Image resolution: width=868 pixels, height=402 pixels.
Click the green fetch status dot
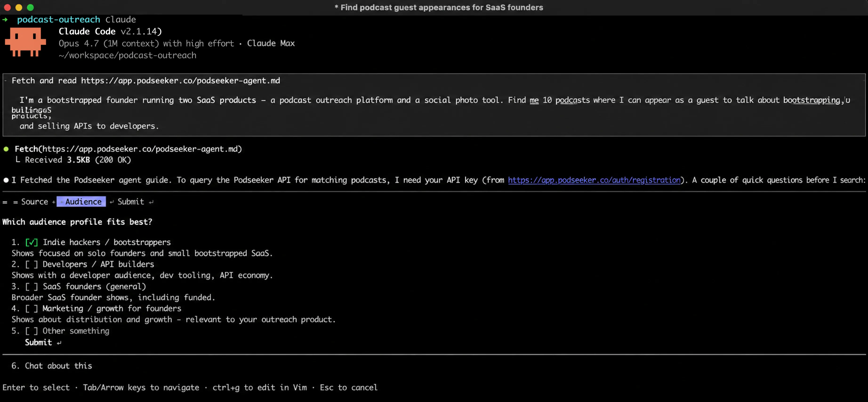tap(6, 149)
